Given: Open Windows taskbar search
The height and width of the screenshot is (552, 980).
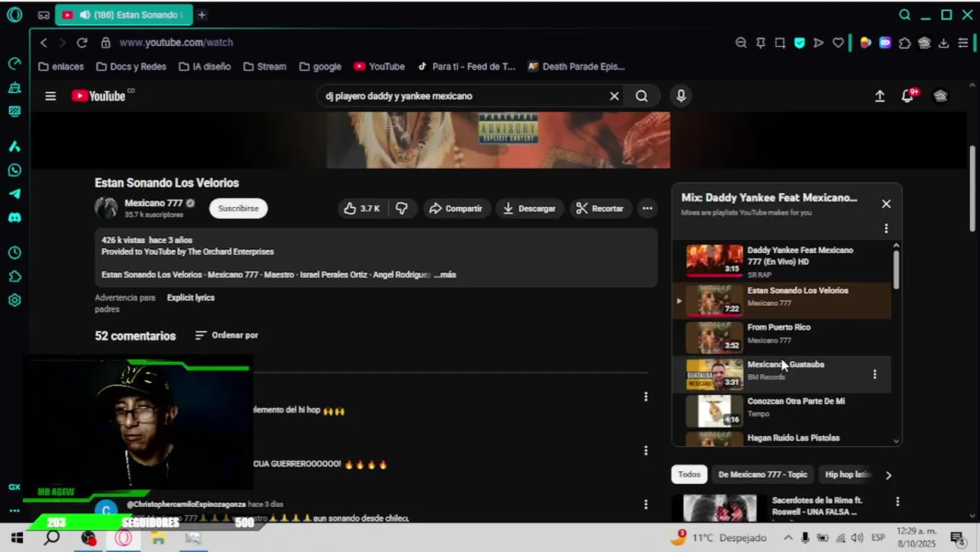Looking at the screenshot, I should 52,538.
